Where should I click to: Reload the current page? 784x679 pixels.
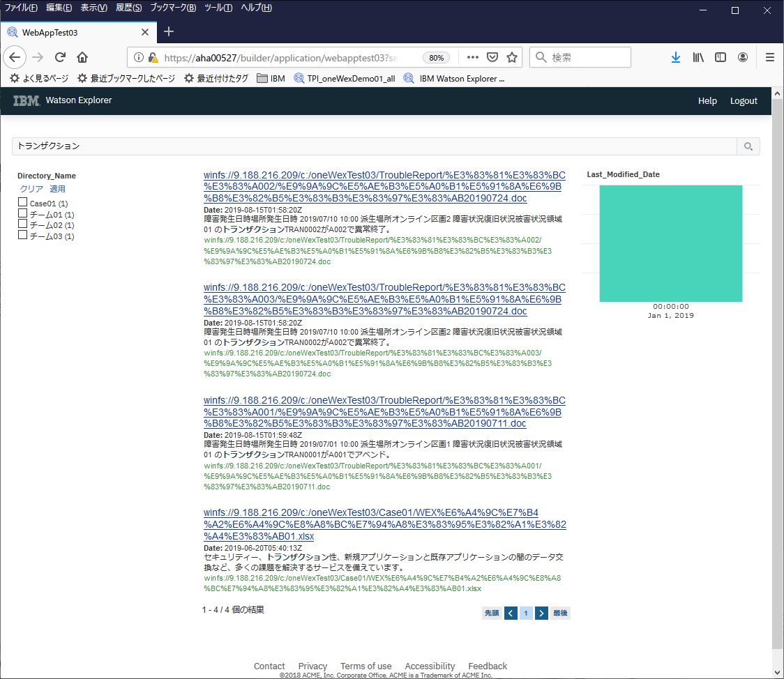[x=60, y=57]
